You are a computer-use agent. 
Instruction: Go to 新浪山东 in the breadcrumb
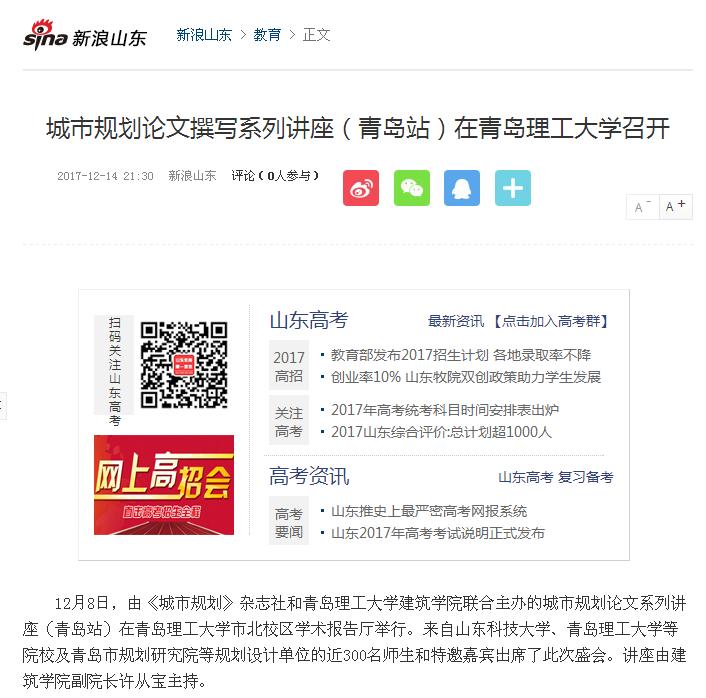[204, 35]
